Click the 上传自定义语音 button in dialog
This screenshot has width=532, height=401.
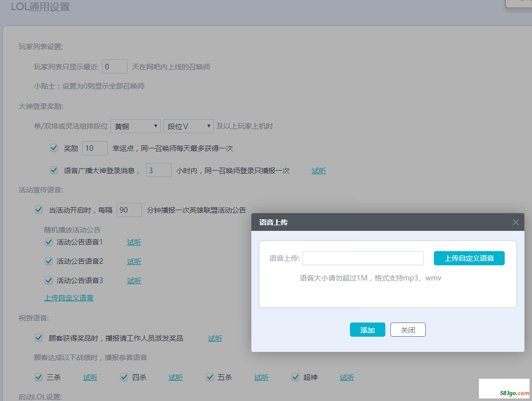[x=469, y=258]
